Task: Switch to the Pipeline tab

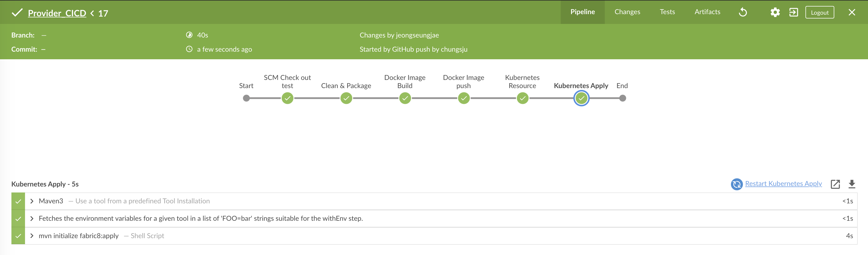Action: pyautogui.click(x=582, y=12)
